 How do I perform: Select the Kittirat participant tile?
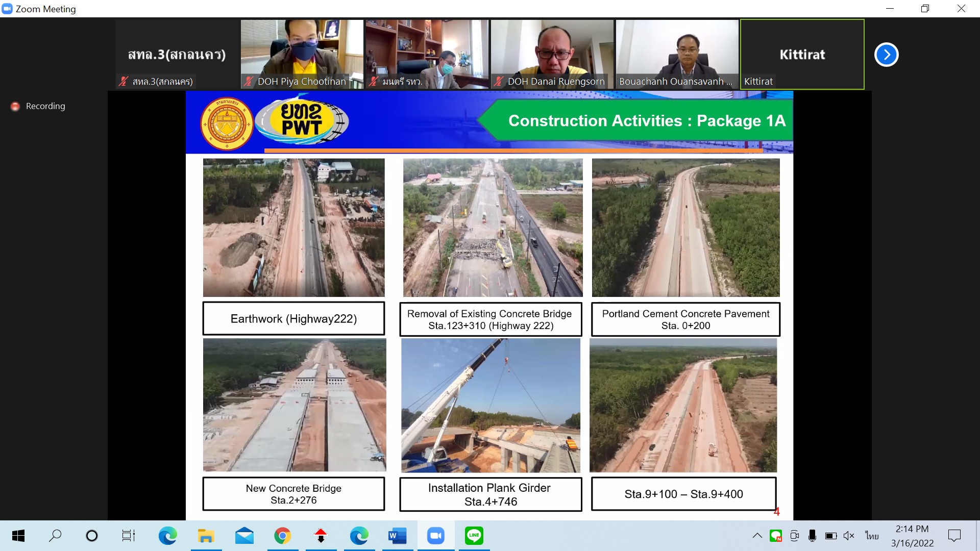pyautogui.click(x=802, y=54)
